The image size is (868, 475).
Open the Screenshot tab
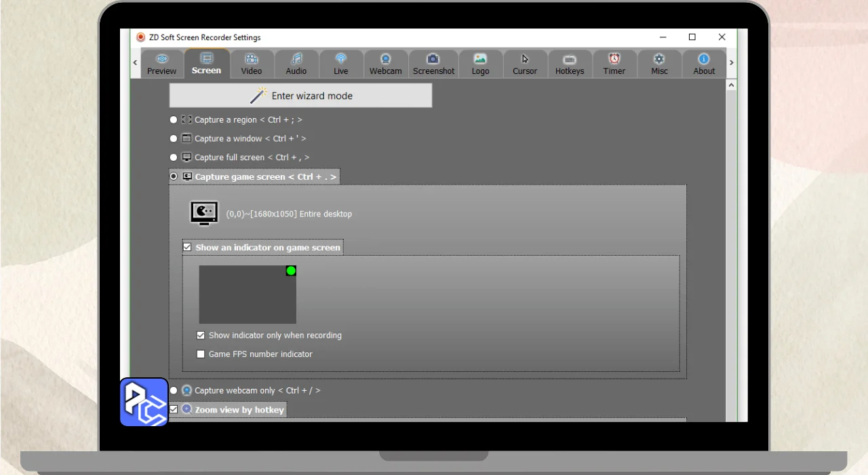pos(433,64)
